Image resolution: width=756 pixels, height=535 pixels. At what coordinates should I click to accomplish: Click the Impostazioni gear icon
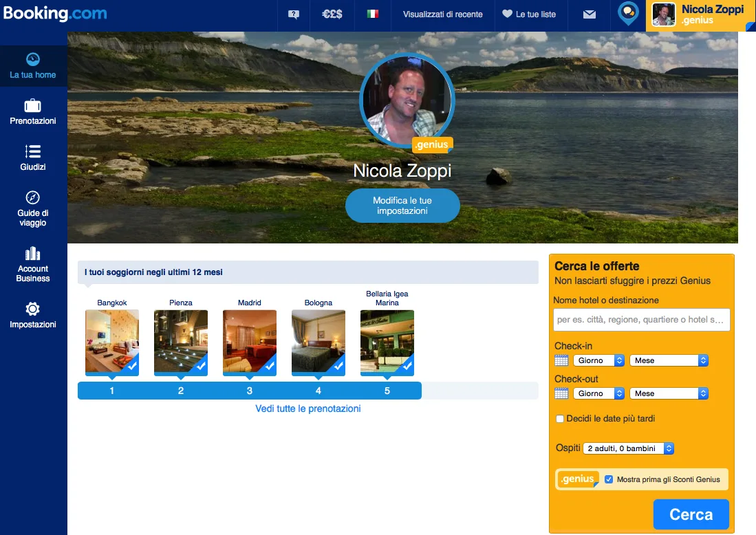tap(33, 309)
